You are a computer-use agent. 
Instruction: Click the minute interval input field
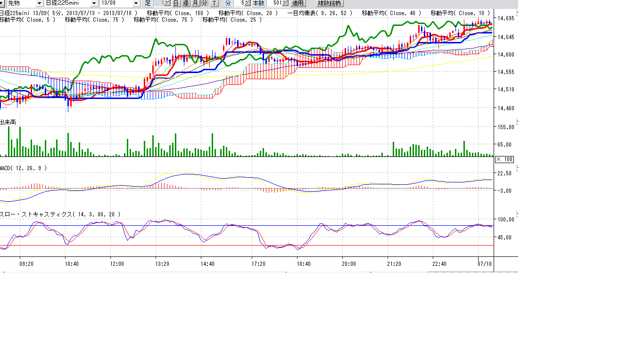239,3
